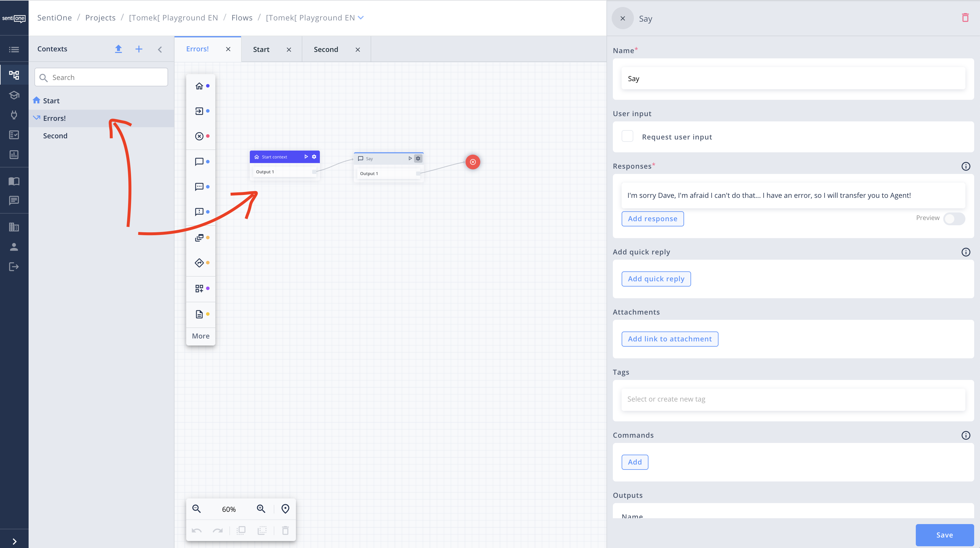Image resolution: width=980 pixels, height=548 pixels.
Task: Switch to the Second tab
Action: point(326,49)
